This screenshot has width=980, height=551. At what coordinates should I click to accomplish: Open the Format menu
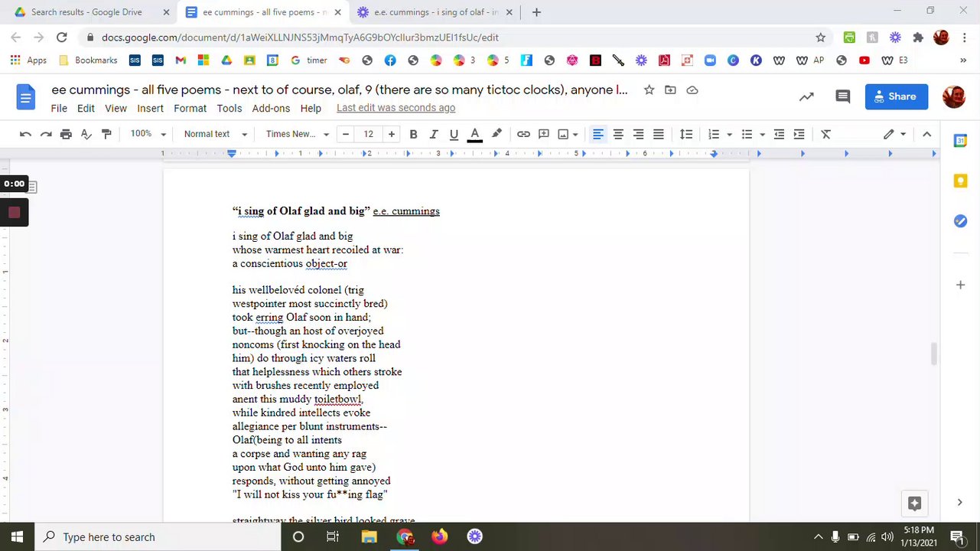coord(190,109)
